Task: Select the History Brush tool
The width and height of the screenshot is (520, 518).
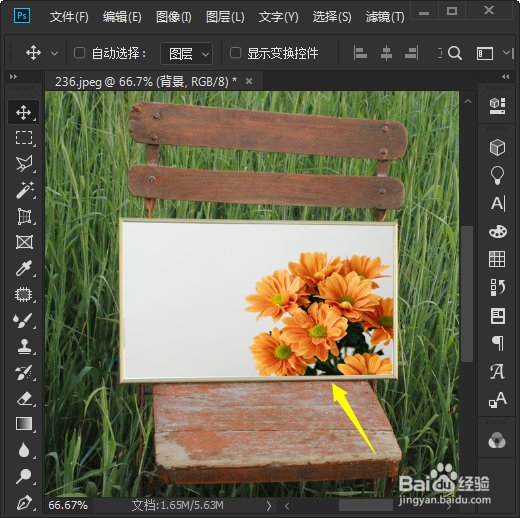Action: 24,372
